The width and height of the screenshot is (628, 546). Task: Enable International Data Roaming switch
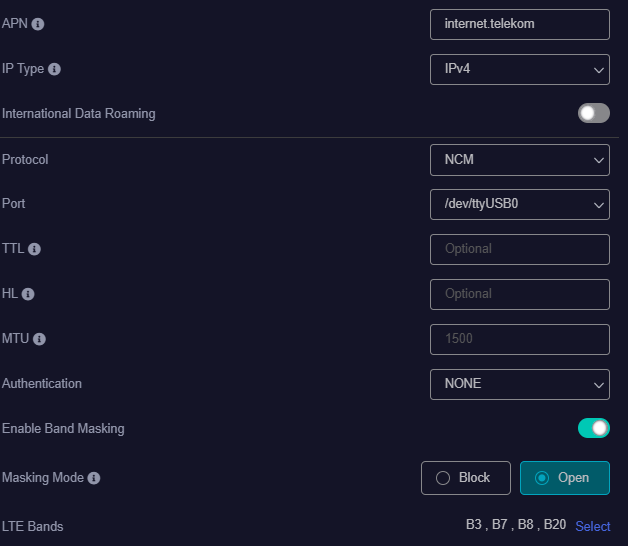point(593,113)
